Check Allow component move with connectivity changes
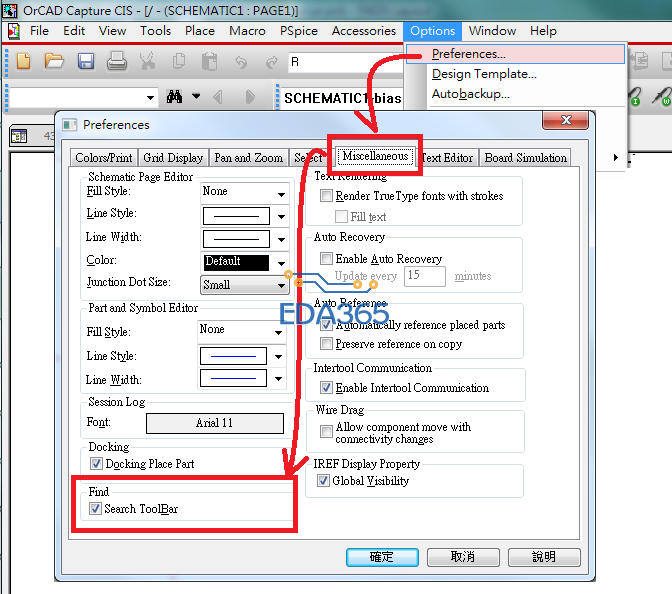This screenshot has width=672, height=594. tap(326, 431)
